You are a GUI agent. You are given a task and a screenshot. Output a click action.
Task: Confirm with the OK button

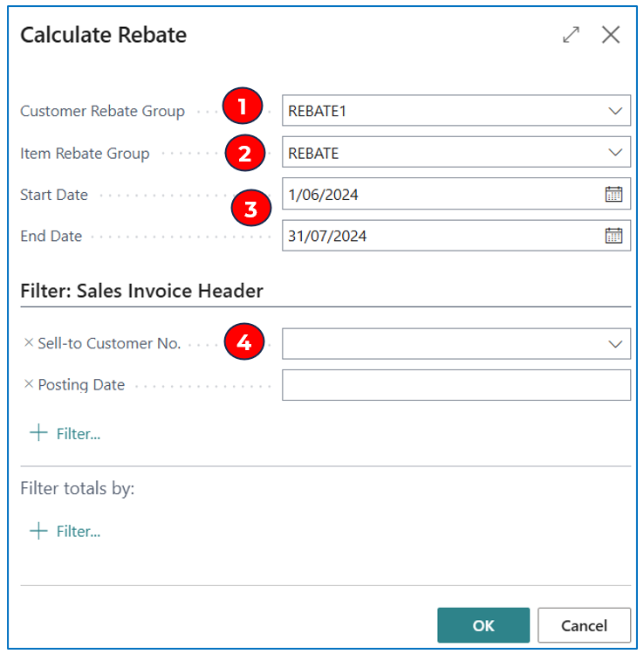(483, 625)
